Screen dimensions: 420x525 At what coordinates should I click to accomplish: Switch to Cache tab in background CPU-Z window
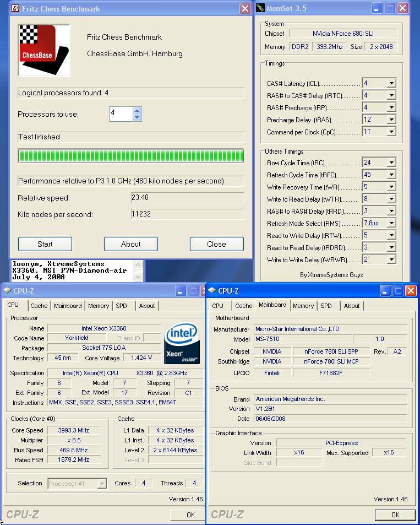coord(39,306)
